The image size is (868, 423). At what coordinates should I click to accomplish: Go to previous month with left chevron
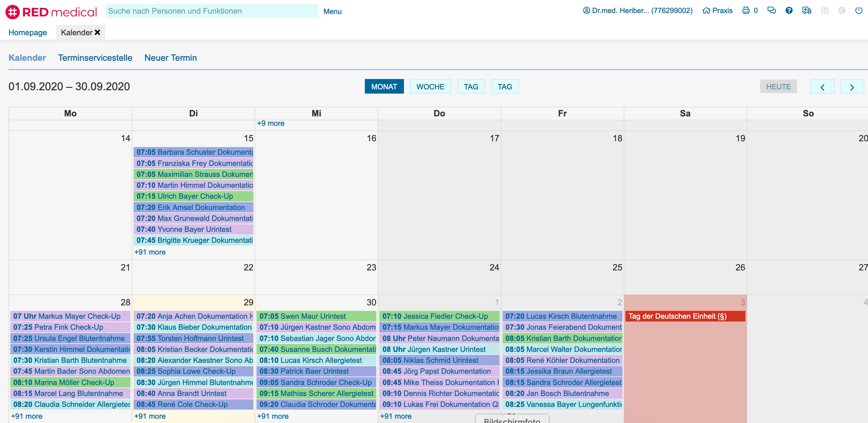[822, 87]
